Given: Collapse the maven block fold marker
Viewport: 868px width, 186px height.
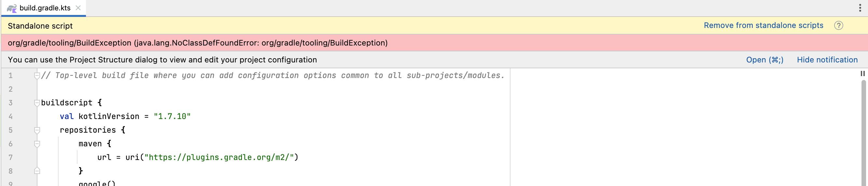Looking at the screenshot, I should (x=37, y=144).
